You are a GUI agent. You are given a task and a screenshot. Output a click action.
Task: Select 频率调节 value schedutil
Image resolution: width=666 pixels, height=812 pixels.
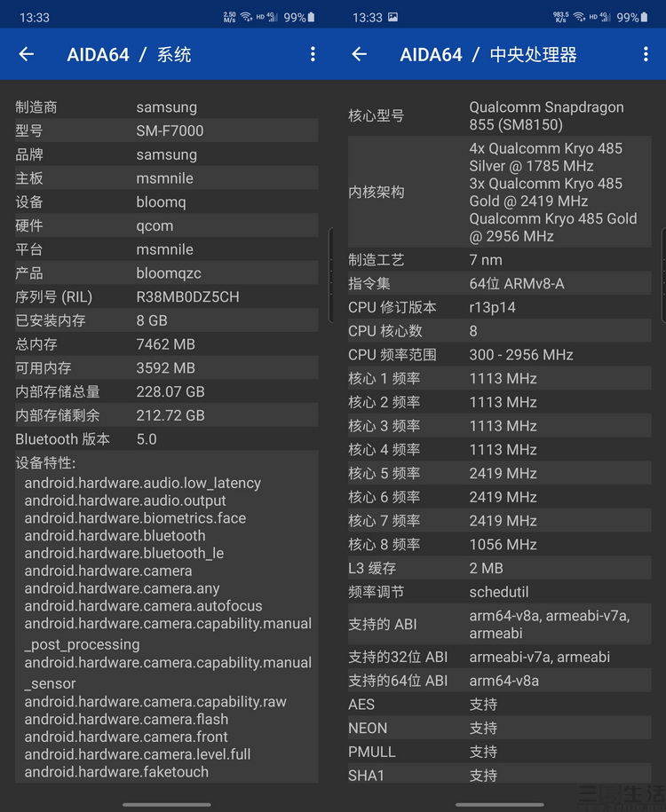click(x=499, y=592)
